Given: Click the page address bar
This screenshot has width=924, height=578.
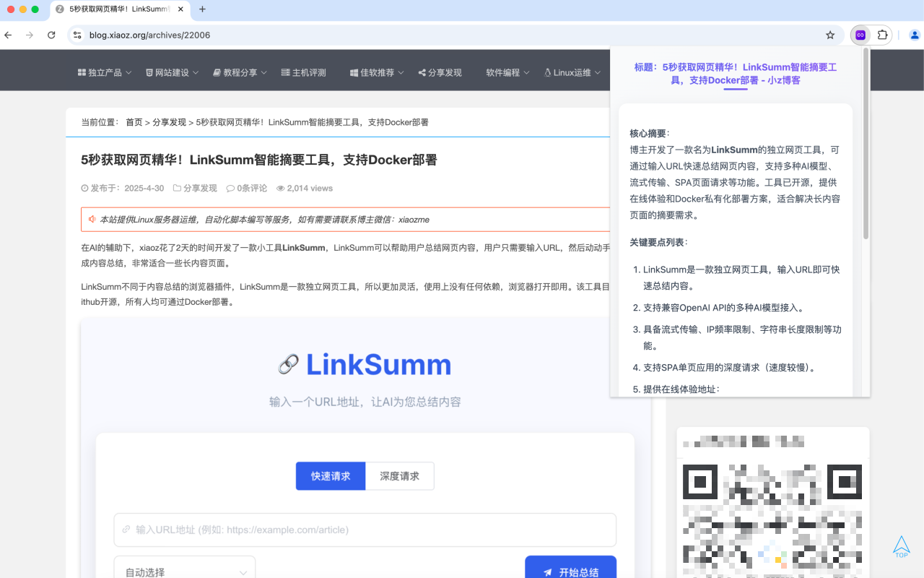Looking at the screenshot, I should click(x=455, y=35).
